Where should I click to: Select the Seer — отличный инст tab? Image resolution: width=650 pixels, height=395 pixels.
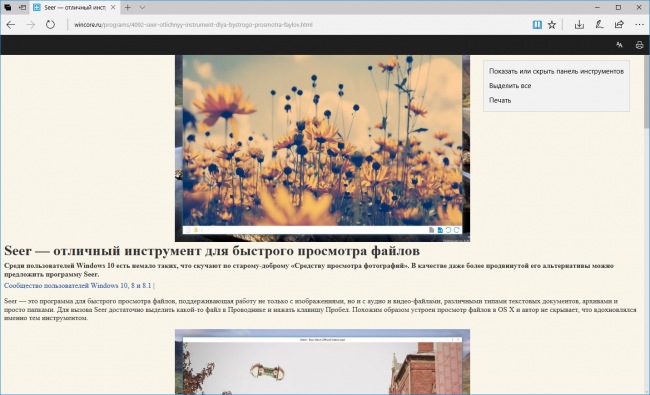coord(75,7)
